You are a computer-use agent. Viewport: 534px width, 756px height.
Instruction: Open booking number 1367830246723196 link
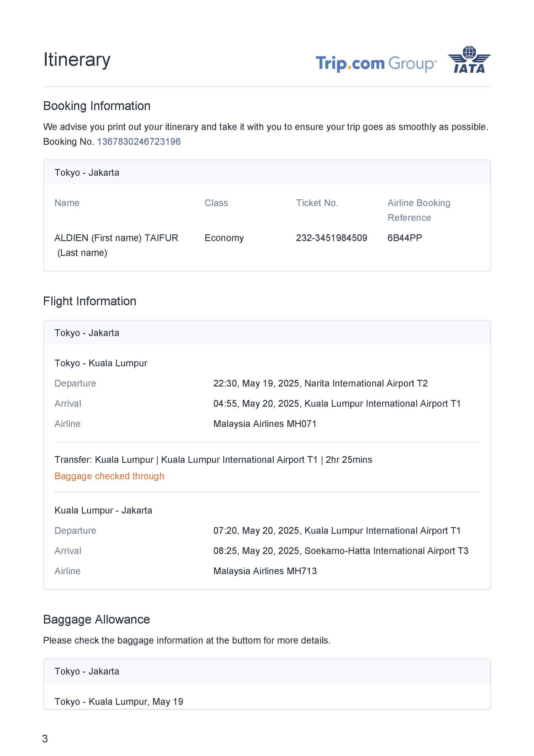click(139, 142)
